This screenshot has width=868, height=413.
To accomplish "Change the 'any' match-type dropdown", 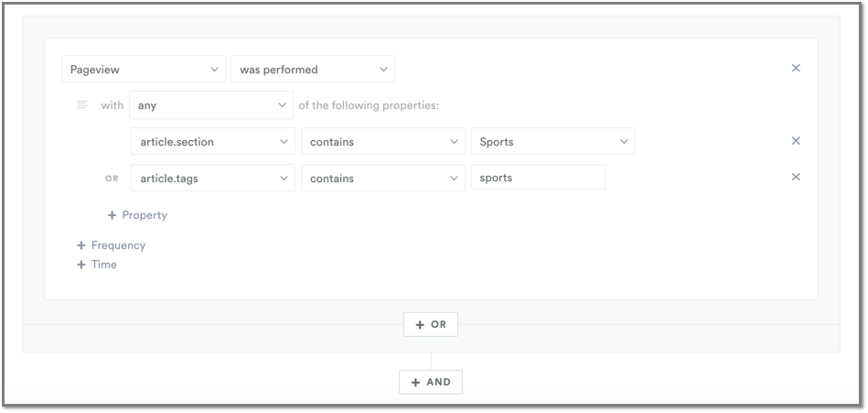I will click(x=211, y=105).
